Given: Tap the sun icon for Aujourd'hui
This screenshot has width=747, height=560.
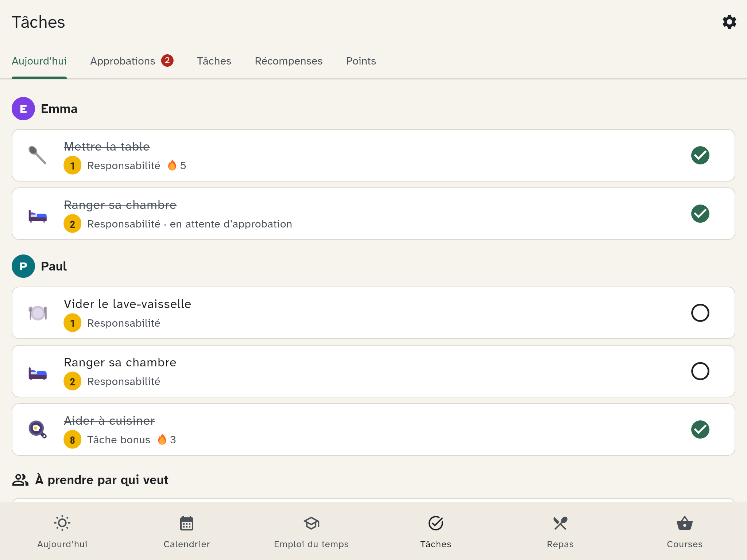Looking at the screenshot, I should (x=62, y=523).
